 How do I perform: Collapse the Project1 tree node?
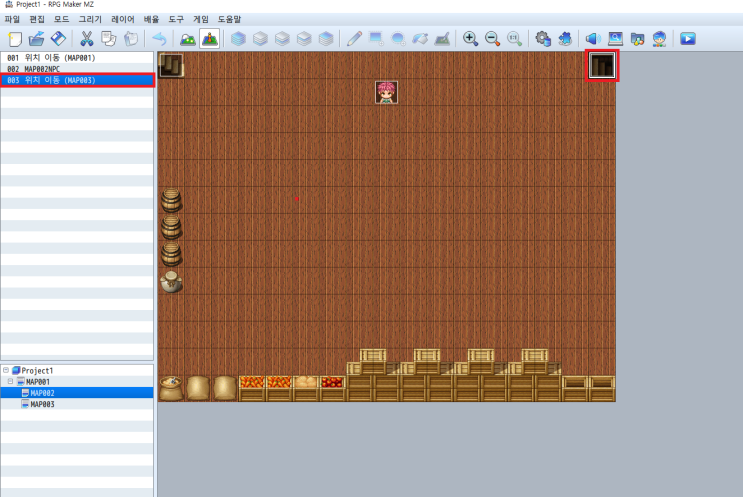point(6,370)
